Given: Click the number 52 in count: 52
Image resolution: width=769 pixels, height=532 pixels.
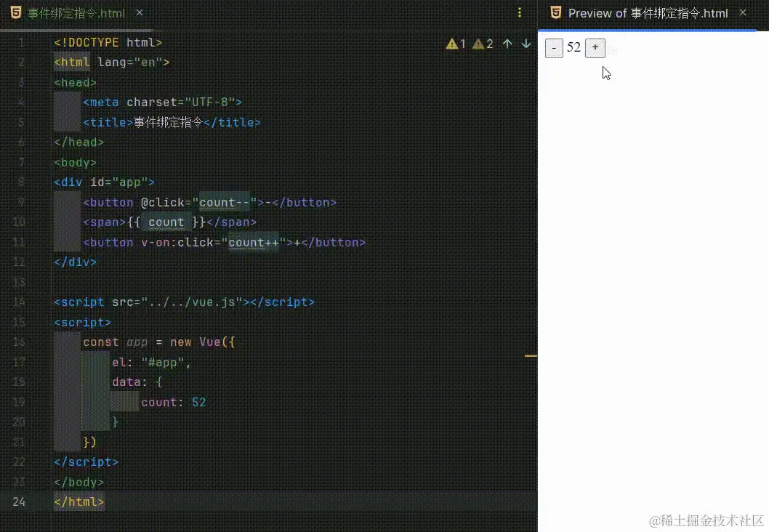Looking at the screenshot, I should point(198,402).
